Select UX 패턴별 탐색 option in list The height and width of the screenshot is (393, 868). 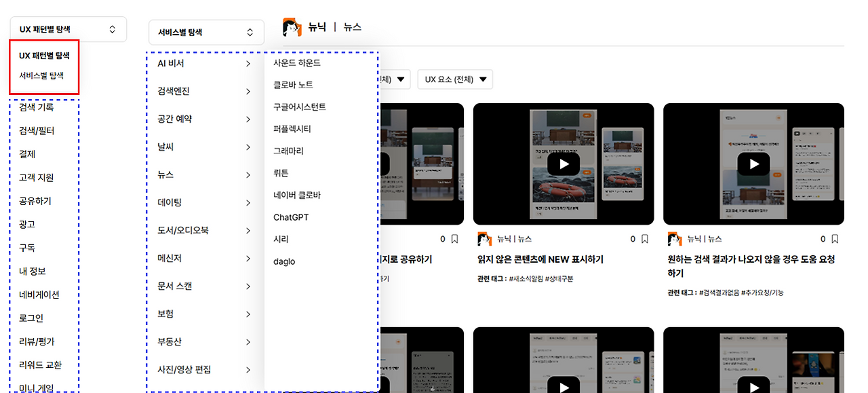45,56
